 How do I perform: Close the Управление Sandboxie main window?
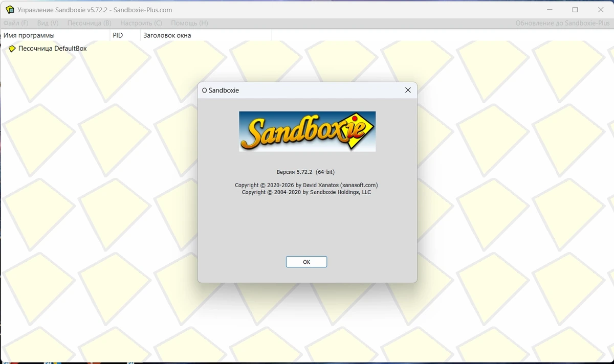[601, 9]
